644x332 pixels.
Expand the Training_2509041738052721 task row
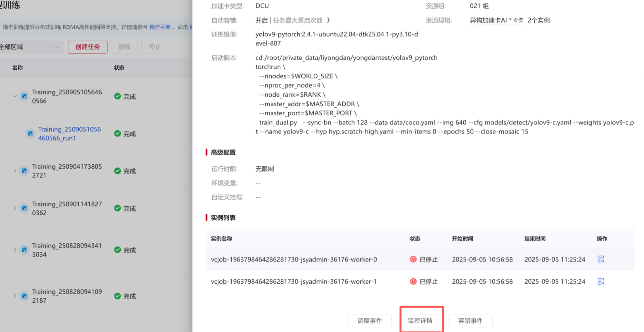click(x=15, y=171)
